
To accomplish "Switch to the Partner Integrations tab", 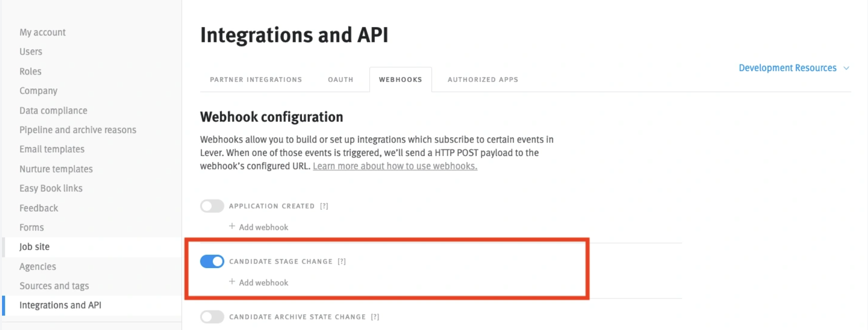I will point(255,79).
